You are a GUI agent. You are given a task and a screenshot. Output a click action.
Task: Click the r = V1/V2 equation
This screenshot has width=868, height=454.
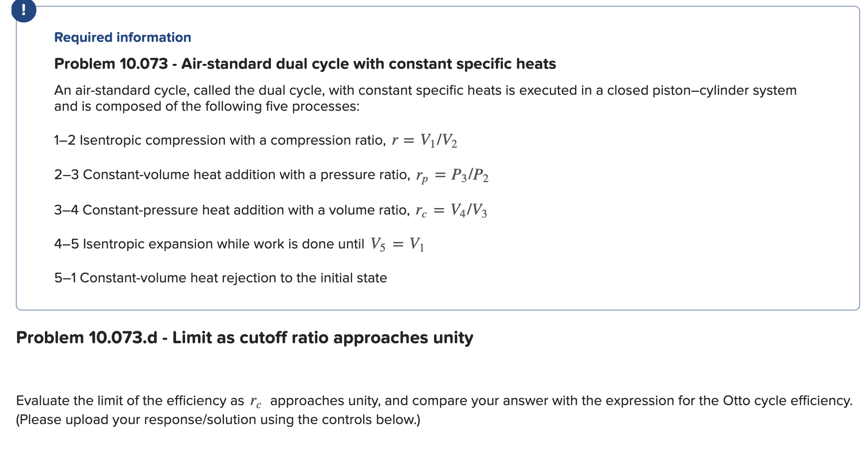coord(425,141)
